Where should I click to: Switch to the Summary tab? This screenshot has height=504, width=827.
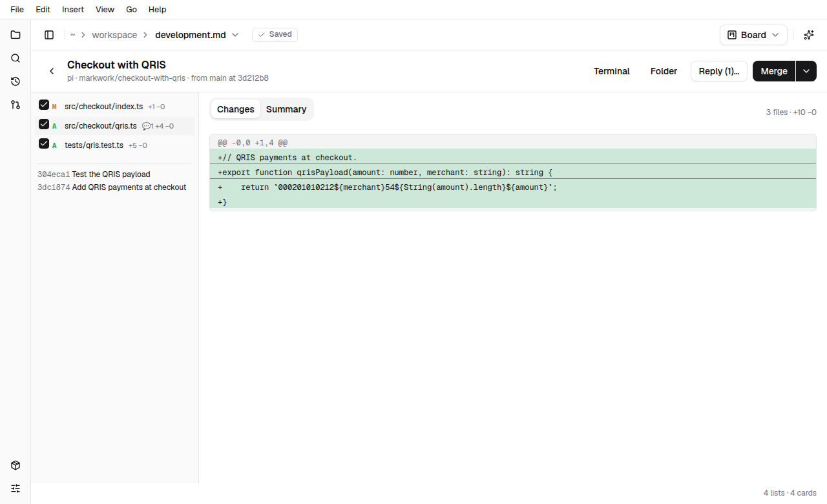coord(286,109)
